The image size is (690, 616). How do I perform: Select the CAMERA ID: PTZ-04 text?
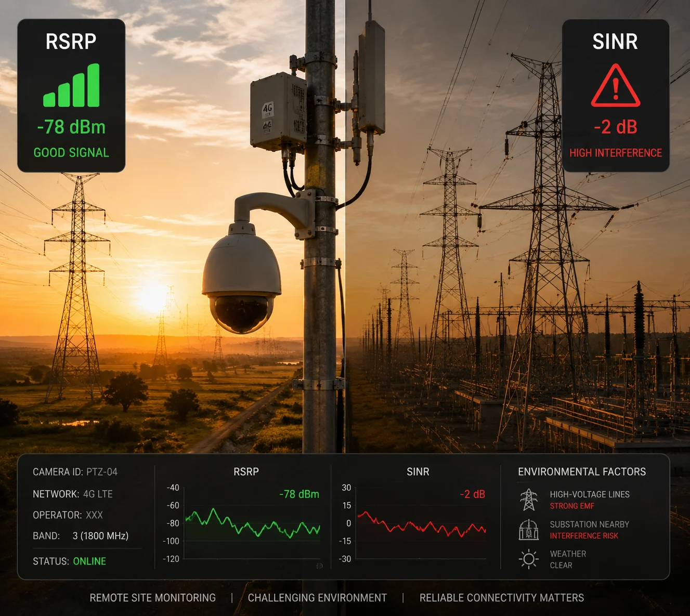pyautogui.click(x=75, y=472)
